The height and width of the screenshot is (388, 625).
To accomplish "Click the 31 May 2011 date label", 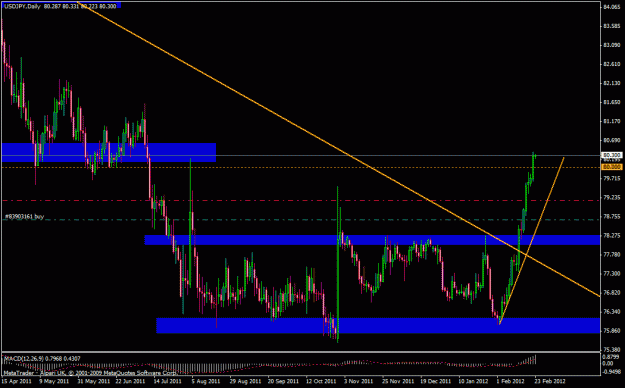I will point(93,381).
